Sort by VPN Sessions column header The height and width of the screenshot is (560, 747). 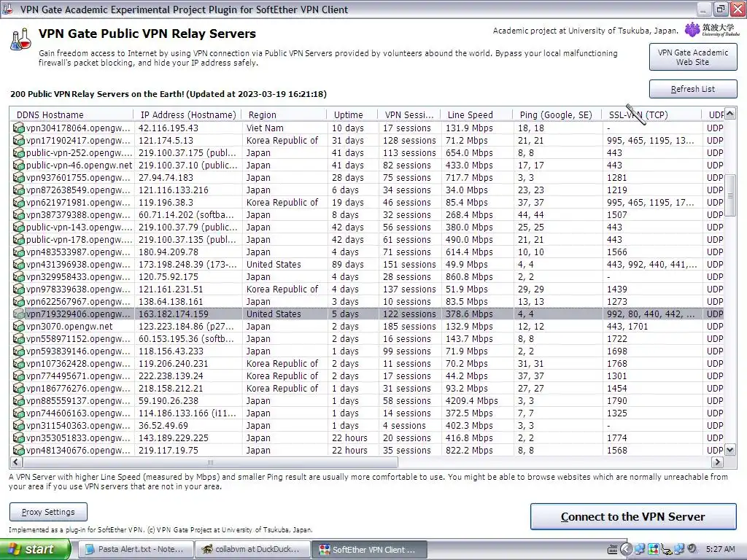point(409,114)
